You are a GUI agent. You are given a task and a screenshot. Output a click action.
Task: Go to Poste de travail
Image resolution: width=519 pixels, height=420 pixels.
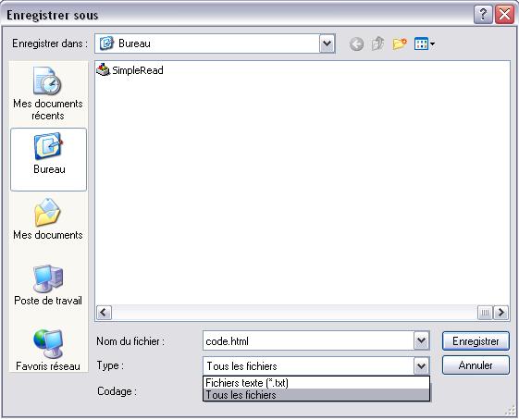[x=48, y=285]
